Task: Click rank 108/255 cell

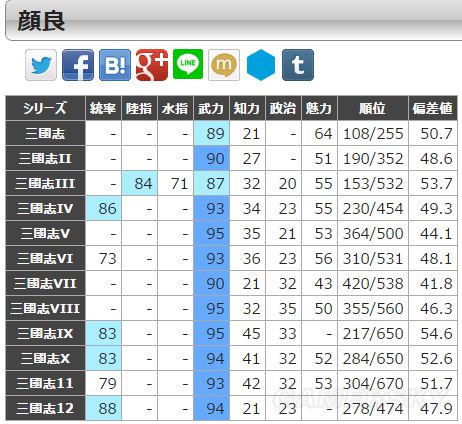Action: click(x=373, y=133)
